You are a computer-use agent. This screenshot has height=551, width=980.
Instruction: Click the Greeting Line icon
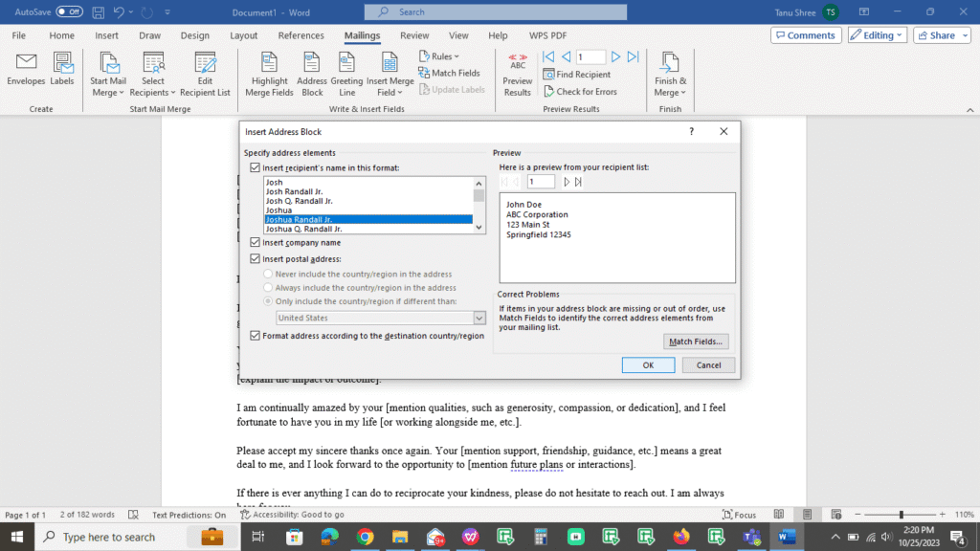coord(346,74)
